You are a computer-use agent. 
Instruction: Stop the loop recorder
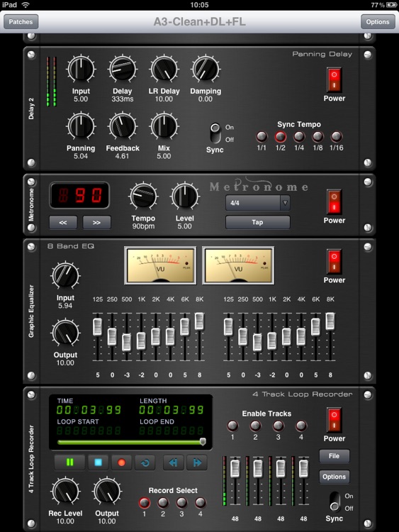(x=99, y=462)
